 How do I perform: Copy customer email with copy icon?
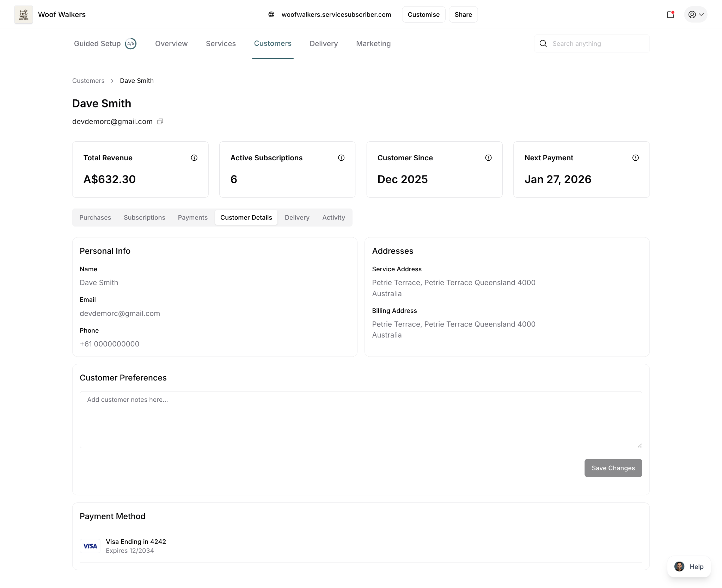160,122
